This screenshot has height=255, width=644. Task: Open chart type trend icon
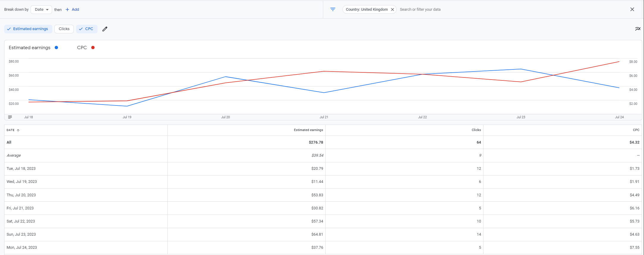[x=638, y=29]
